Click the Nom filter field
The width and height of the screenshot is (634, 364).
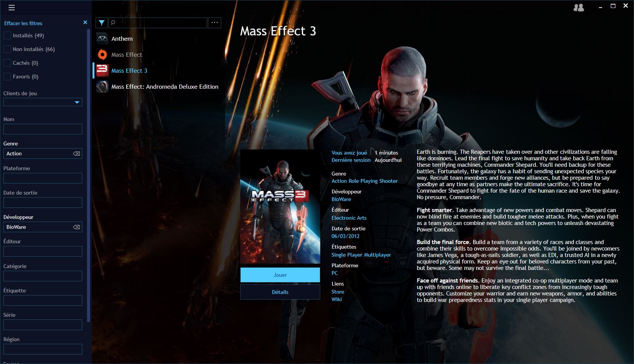point(43,129)
